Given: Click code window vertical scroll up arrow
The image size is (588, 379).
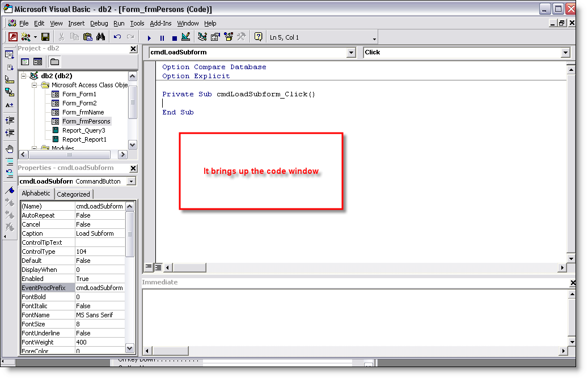Looking at the screenshot, I should point(571,69).
